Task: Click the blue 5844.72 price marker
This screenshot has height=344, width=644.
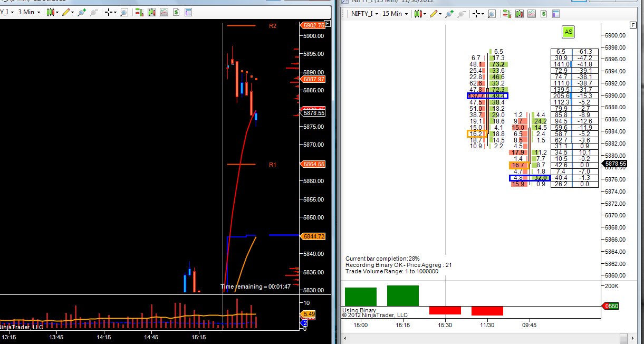Action: point(312,236)
